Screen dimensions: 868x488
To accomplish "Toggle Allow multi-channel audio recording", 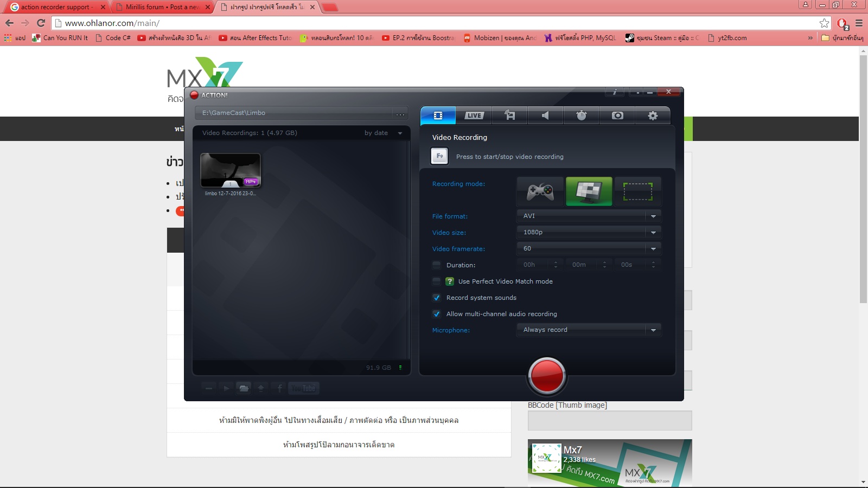I will pos(436,314).
